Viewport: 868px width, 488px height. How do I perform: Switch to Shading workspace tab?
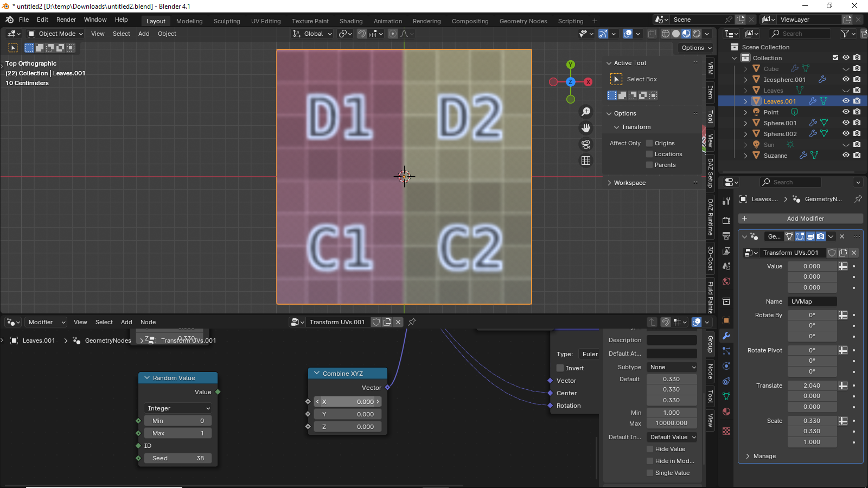click(351, 21)
